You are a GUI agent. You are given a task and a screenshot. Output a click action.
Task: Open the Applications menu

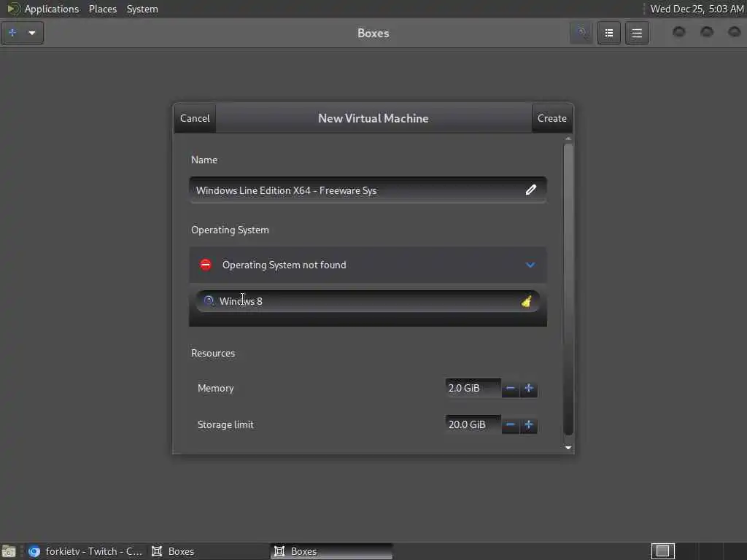point(52,9)
